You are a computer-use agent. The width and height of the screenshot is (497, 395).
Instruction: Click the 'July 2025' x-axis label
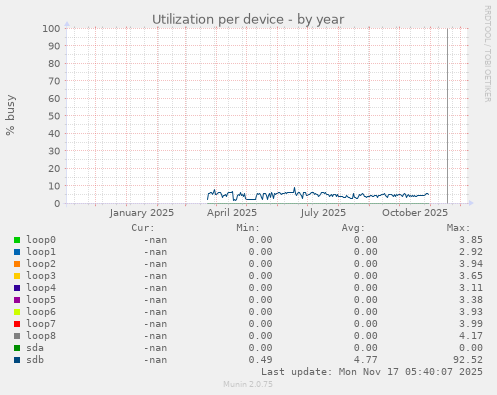[x=323, y=213]
